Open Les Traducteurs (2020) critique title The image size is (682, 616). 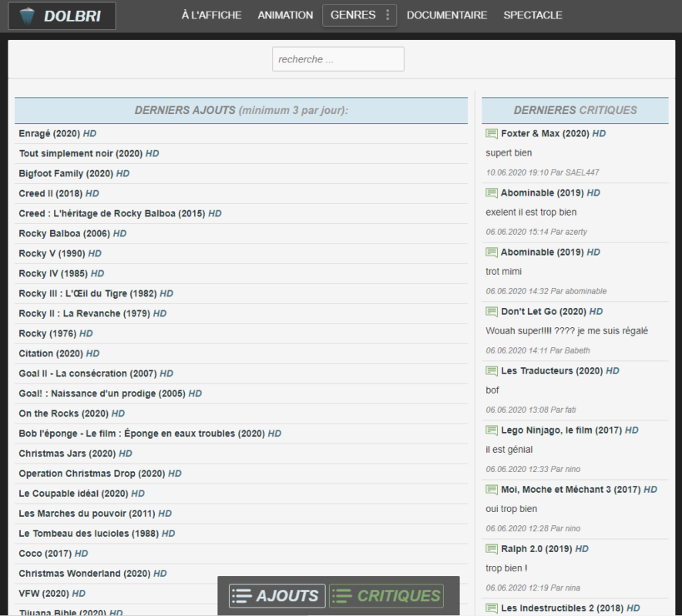coord(560,371)
